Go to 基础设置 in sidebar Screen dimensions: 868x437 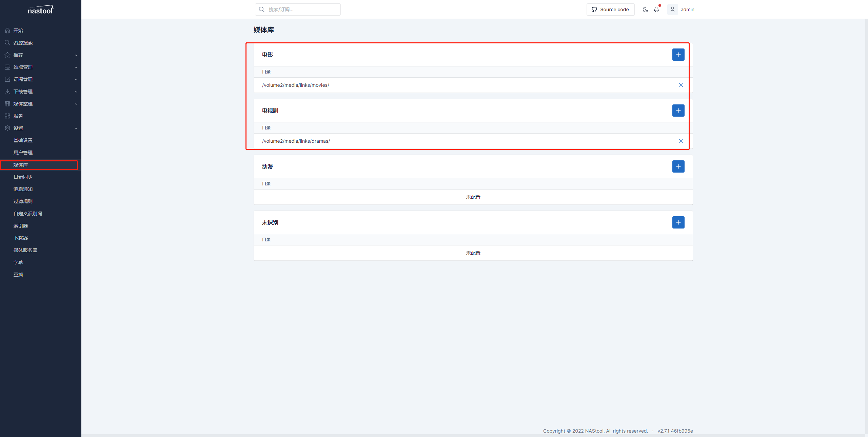(x=23, y=140)
